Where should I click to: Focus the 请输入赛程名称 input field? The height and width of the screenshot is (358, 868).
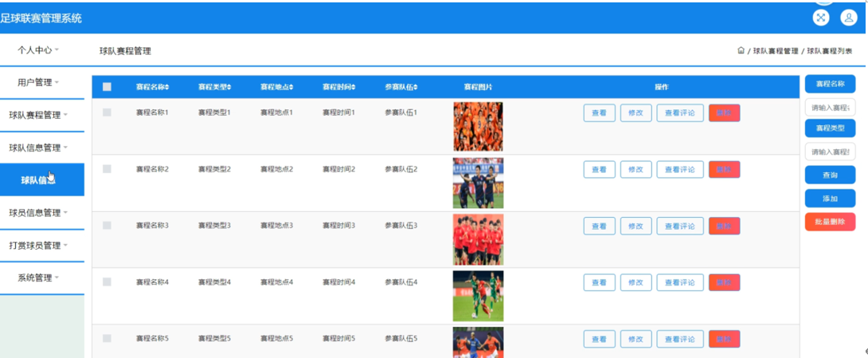[x=830, y=108]
